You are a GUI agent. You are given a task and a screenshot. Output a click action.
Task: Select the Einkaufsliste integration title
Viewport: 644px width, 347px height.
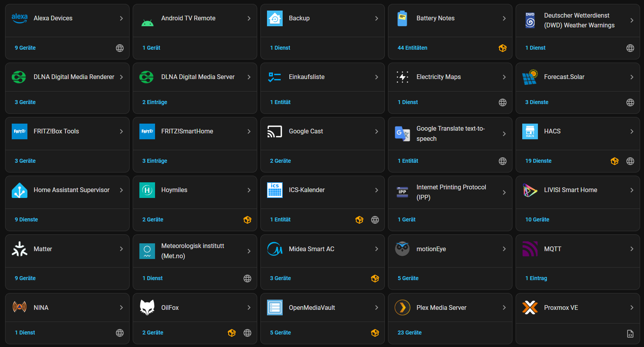tap(307, 77)
